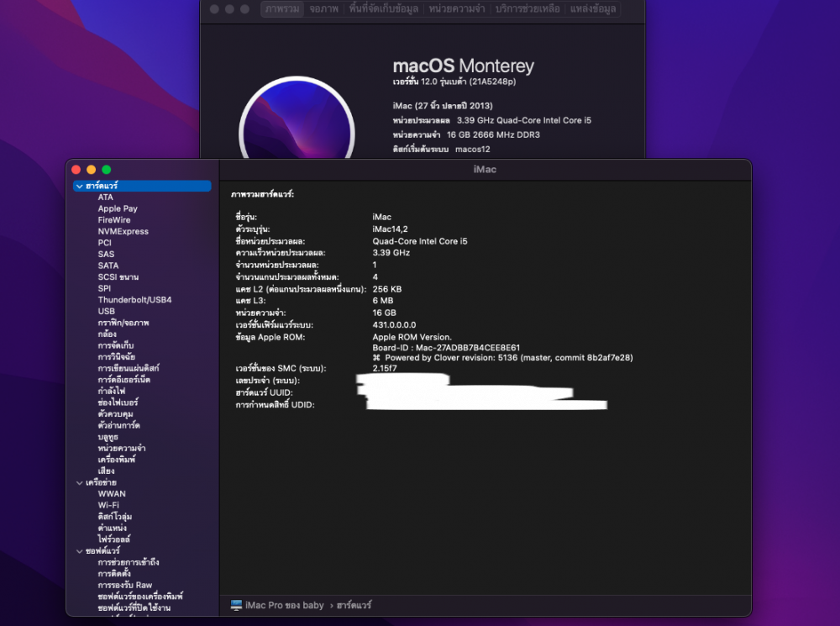The width and height of the screenshot is (840, 626).
Task: Click the iMac14,2 model identifier value
Action: [390, 229]
